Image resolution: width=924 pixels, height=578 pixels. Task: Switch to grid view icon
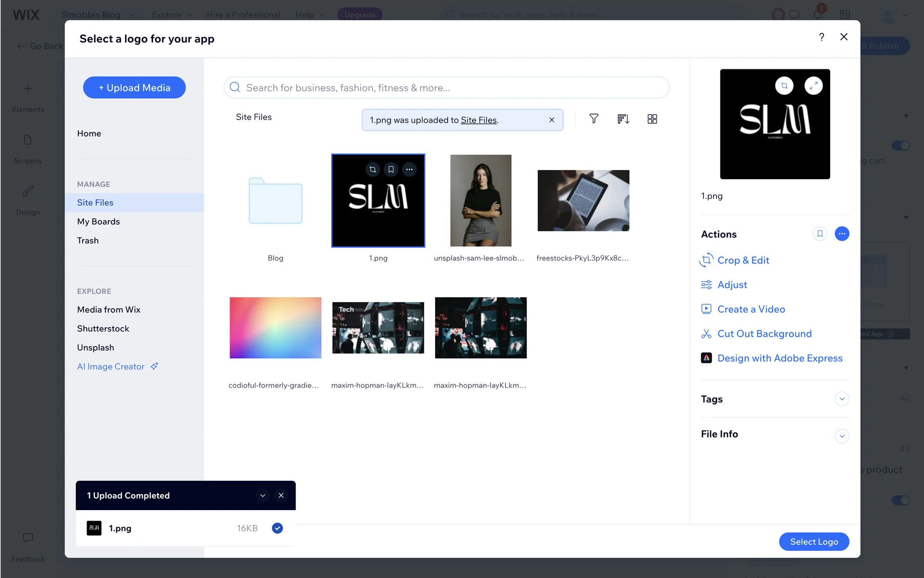(x=652, y=118)
